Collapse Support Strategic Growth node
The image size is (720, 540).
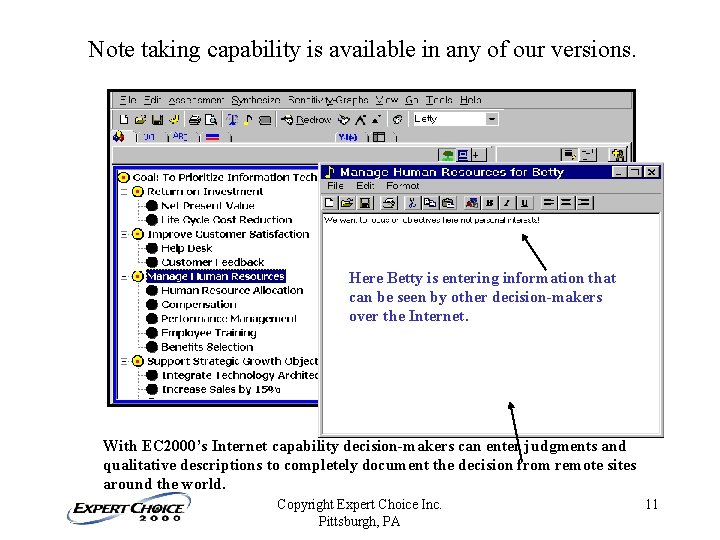click(x=124, y=361)
